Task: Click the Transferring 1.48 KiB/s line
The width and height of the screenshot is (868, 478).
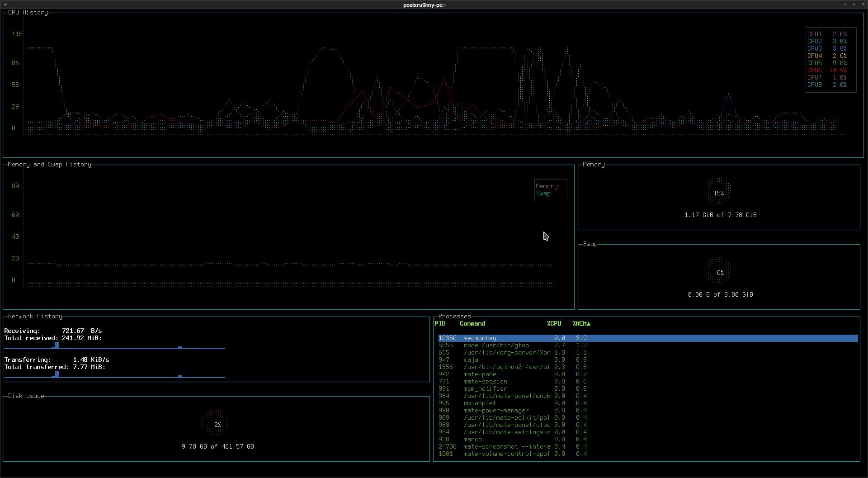Action: [57, 360]
